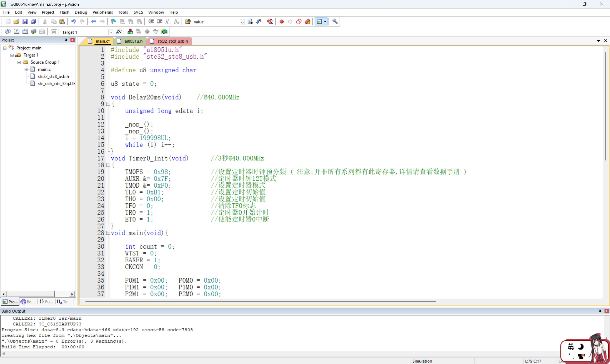The height and width of the screenshot is (364, 610).
Task: Open the editor tab list dropdown arrow
Action: [599, 41]
